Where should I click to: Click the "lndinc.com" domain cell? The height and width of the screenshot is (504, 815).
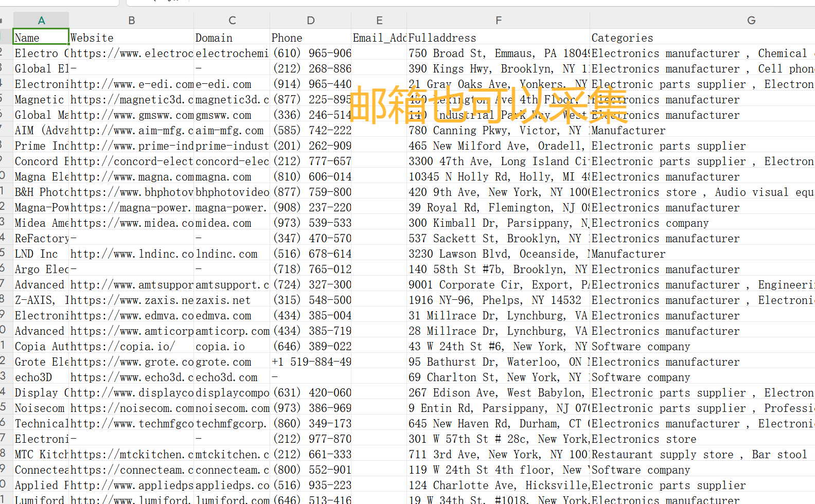tap(232, 254)
